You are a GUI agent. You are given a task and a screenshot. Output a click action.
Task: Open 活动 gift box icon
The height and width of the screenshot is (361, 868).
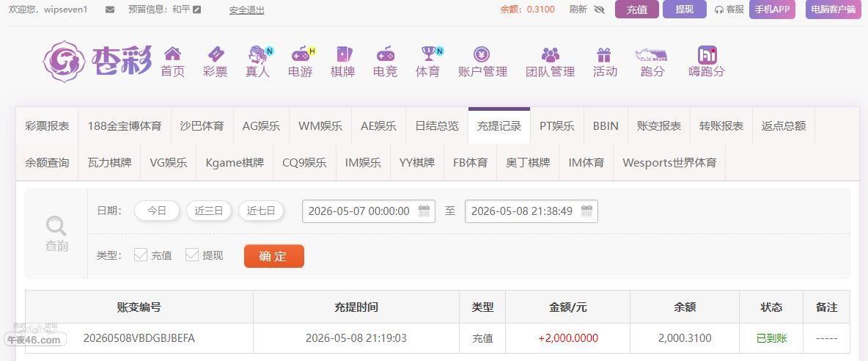(603, 54)
